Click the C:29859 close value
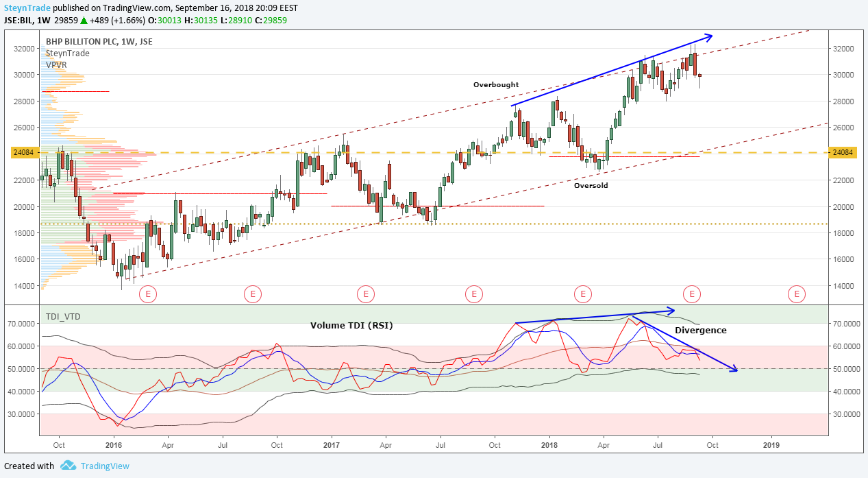Screen dimensions: 868x478 tap(271, 21)
